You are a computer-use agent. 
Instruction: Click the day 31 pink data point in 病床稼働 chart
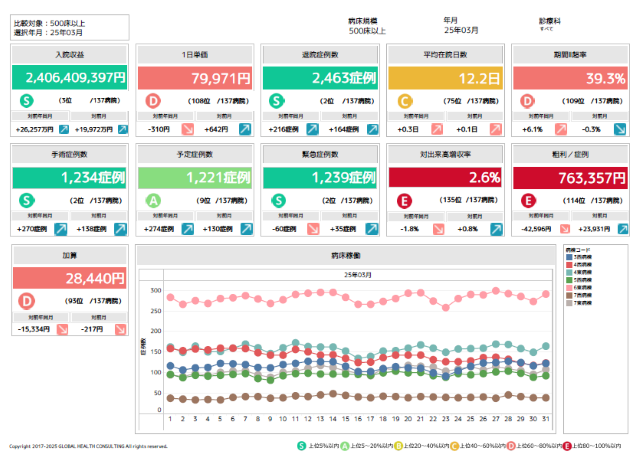pos(545,294)
